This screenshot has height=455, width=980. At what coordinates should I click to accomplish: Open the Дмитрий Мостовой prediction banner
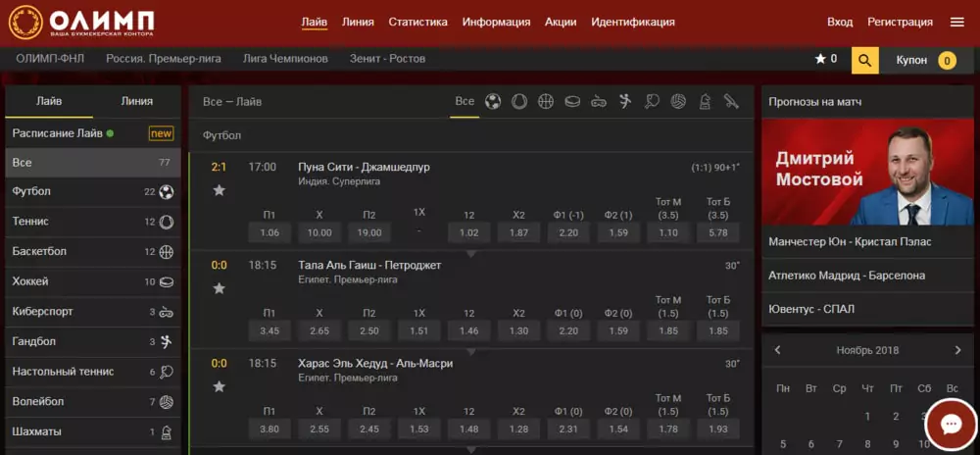[x=867, y=172]
